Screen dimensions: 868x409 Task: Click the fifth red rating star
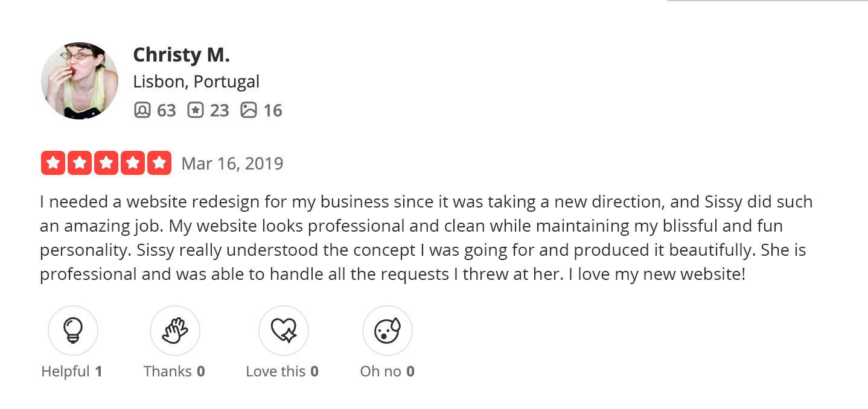pyautogui.click(x=159, y=163)
